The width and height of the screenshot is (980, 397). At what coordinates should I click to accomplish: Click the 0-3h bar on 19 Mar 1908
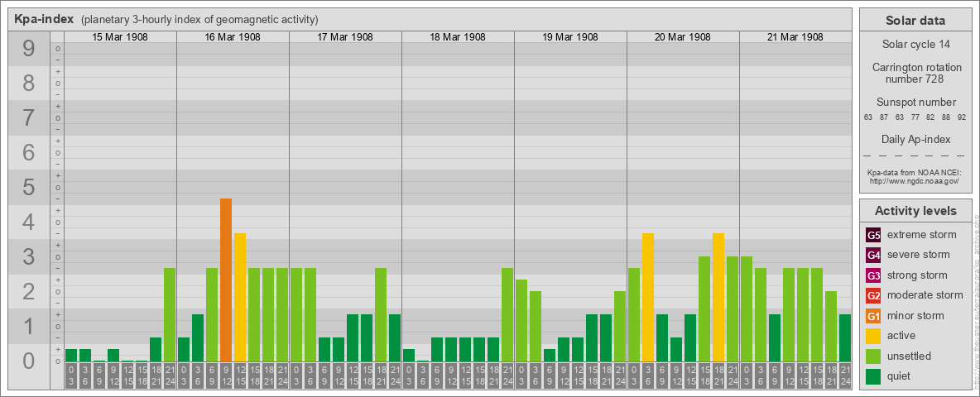pyautogui.click(x=521, y=320)
